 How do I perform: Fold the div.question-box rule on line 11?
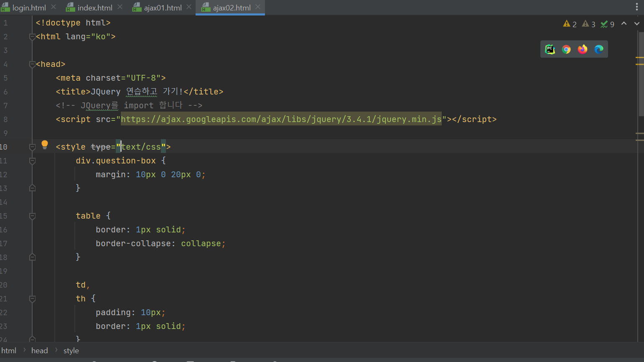click(x=32, y=161)
